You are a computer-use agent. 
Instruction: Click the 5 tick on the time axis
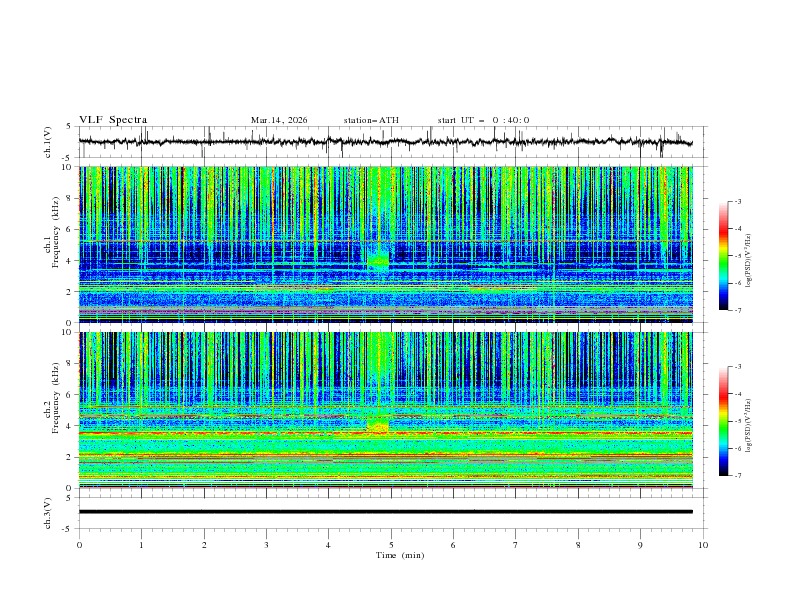click(391, 545)
